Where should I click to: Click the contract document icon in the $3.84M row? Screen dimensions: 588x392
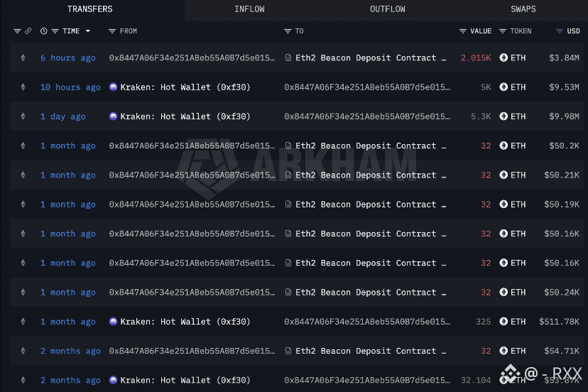tap(288, 58)
